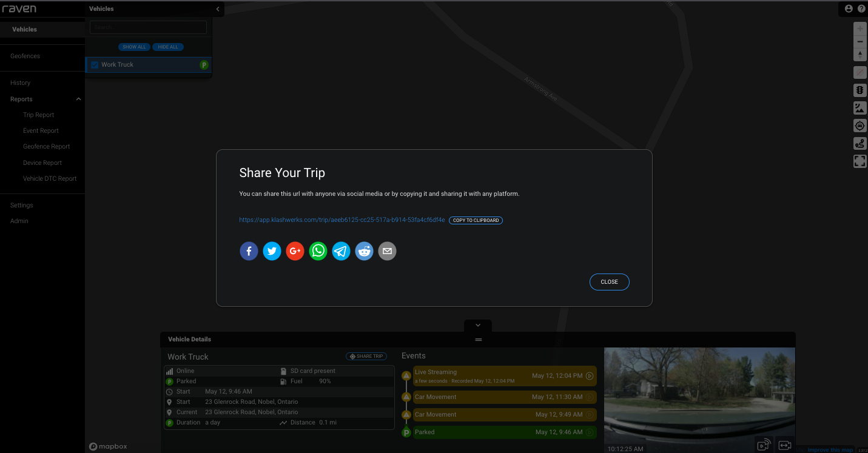Open Trip Report in sidebar

tap(39, 115)
